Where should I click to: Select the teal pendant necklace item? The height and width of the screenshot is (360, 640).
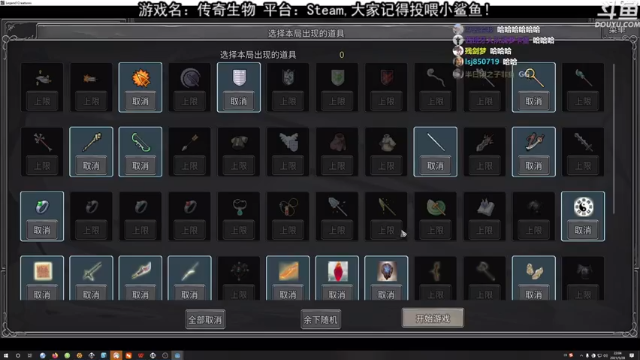tap(239, 207)
